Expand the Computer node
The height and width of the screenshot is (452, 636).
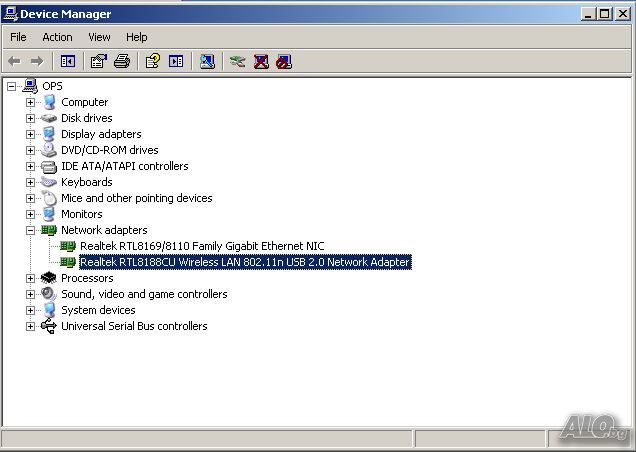[x=30, y=102]
